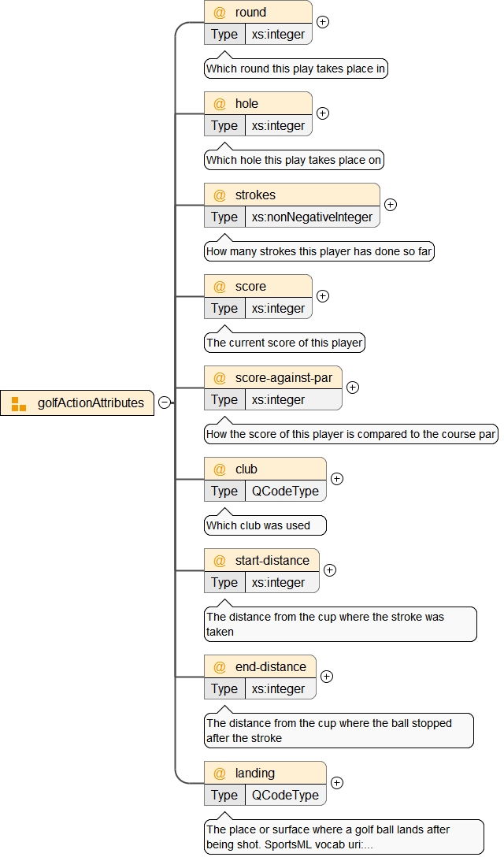Click the golfActionAttributes group icon

19,403
